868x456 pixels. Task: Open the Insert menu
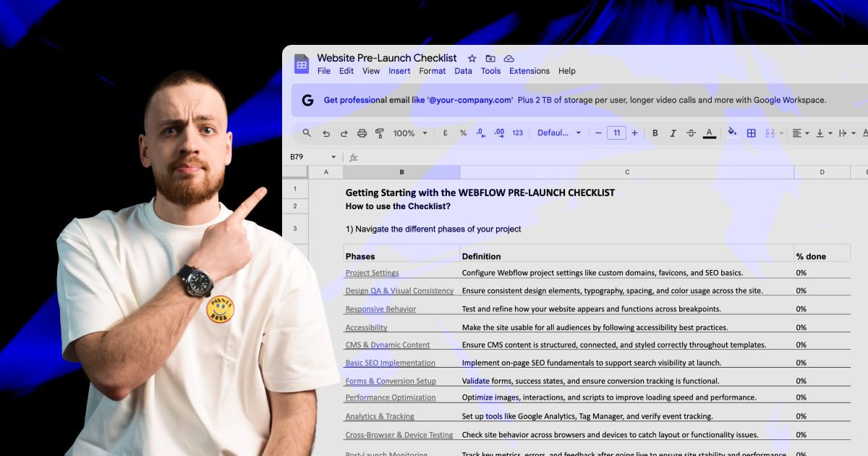pyautogui.click(x=399, y=71)
